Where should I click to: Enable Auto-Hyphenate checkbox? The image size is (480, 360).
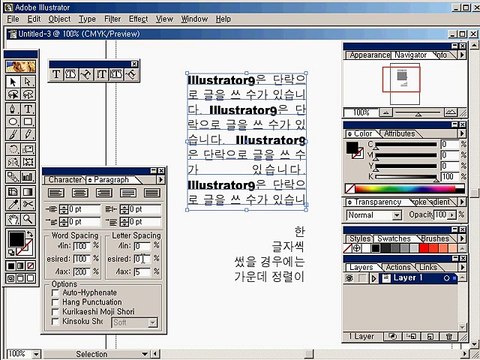tap(56, 293)
